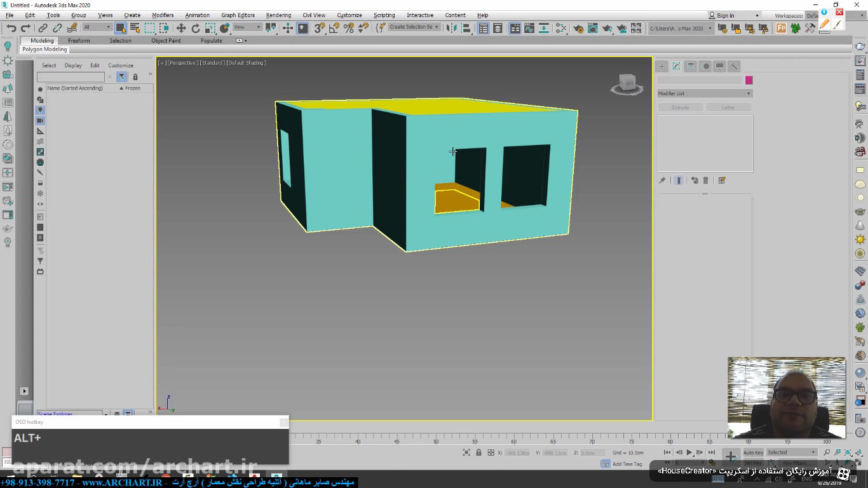Viewport: 868px width, 488px height.
Task: Open the Modify command panel tab
Action: click(x=676, y=66)
